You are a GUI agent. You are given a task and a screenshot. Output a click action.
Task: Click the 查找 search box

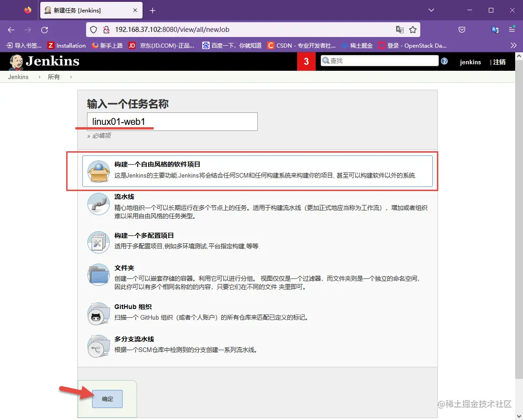(380, 61)
